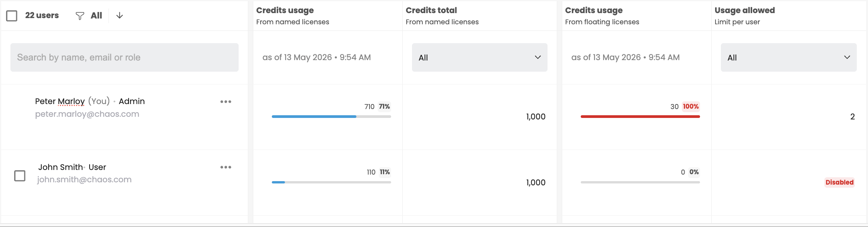Click the Usage allowed column header
The image size is (868, 227).
[744, 16]
